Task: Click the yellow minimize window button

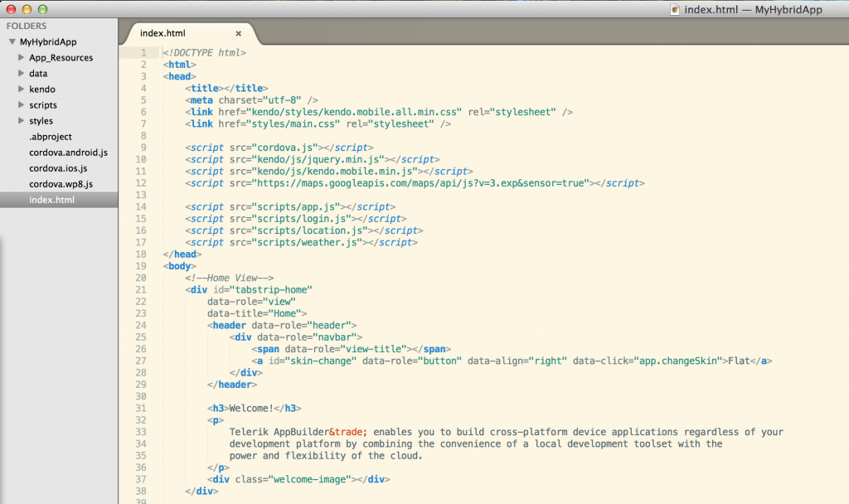Action: pos(27,9)
